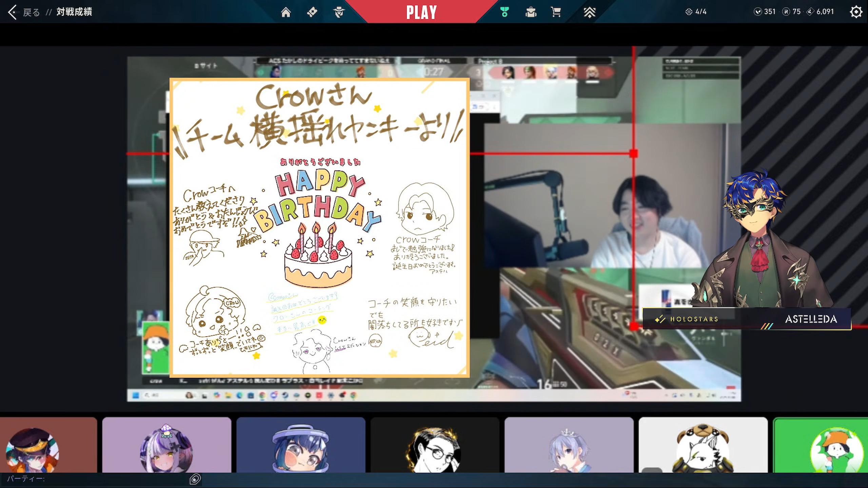This screenshot has width=868, height=488.
Task: Open the Career medal icon
Action: click(x=505, y=12)
